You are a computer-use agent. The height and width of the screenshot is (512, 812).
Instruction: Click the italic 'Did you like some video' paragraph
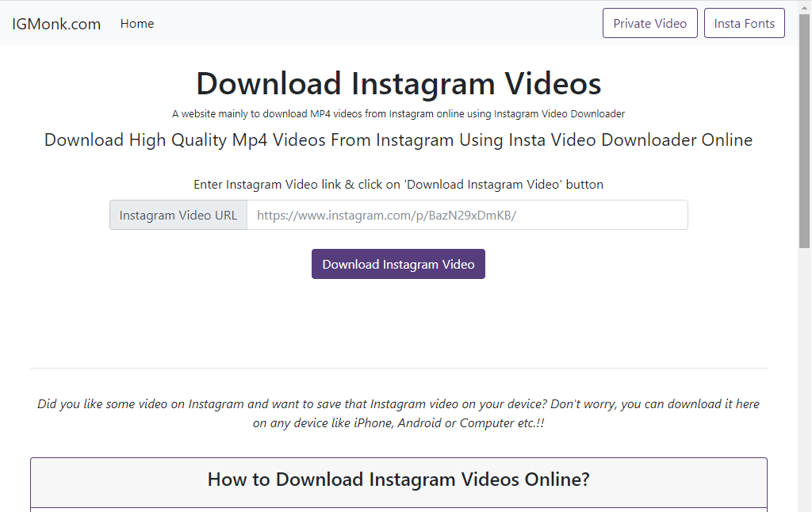click(x=398, y=413)
